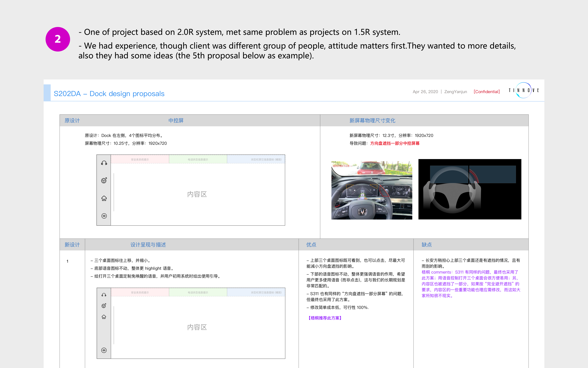Click the "Apr 26, 2020" date

pos(425,92)
